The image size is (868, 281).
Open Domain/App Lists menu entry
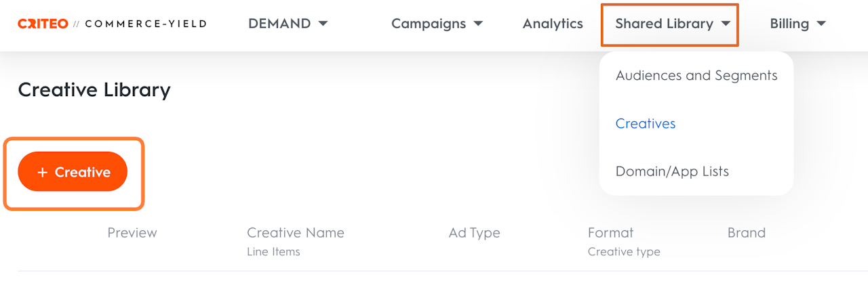coord(672,171)
